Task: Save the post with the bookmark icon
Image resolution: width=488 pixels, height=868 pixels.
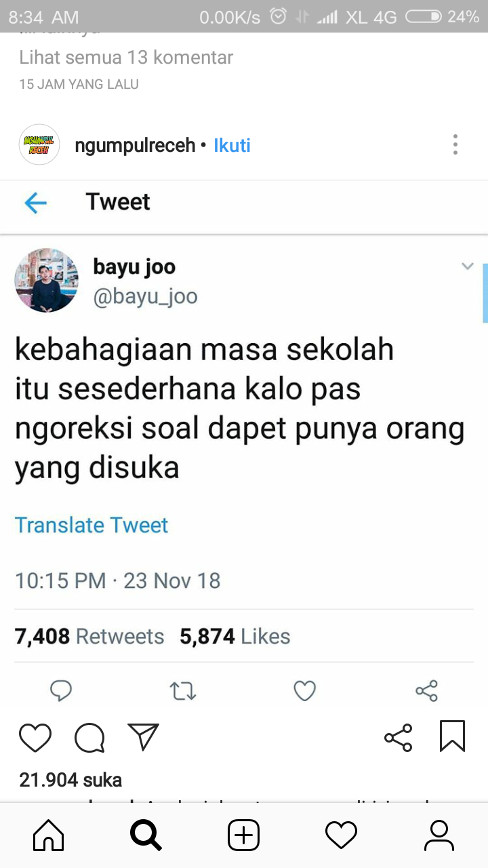Action: click(x=452, y=736)
